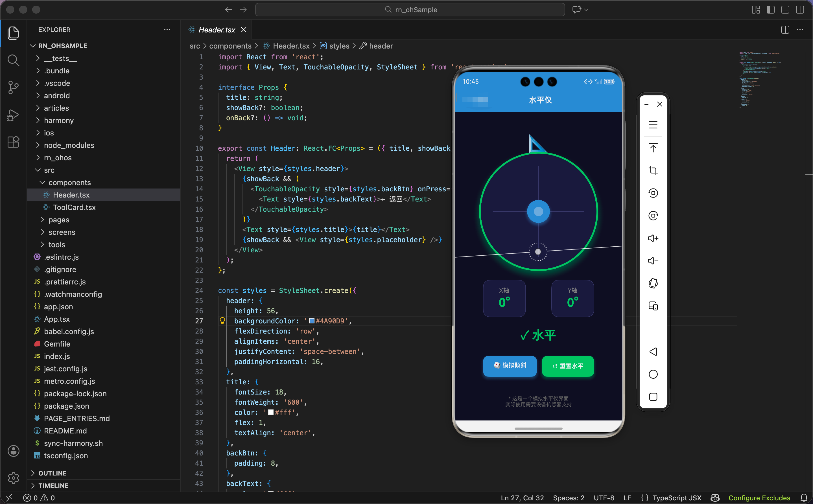
Task: Open the Search view in activity bar
Action: tap(13, 60)
